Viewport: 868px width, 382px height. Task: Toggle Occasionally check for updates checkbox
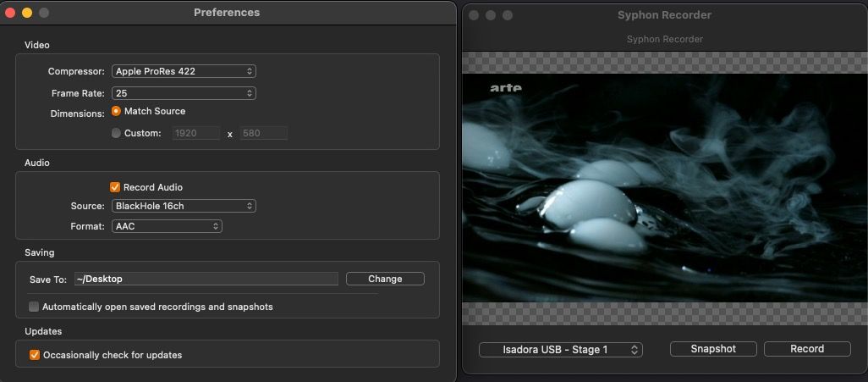click(35, 355)
